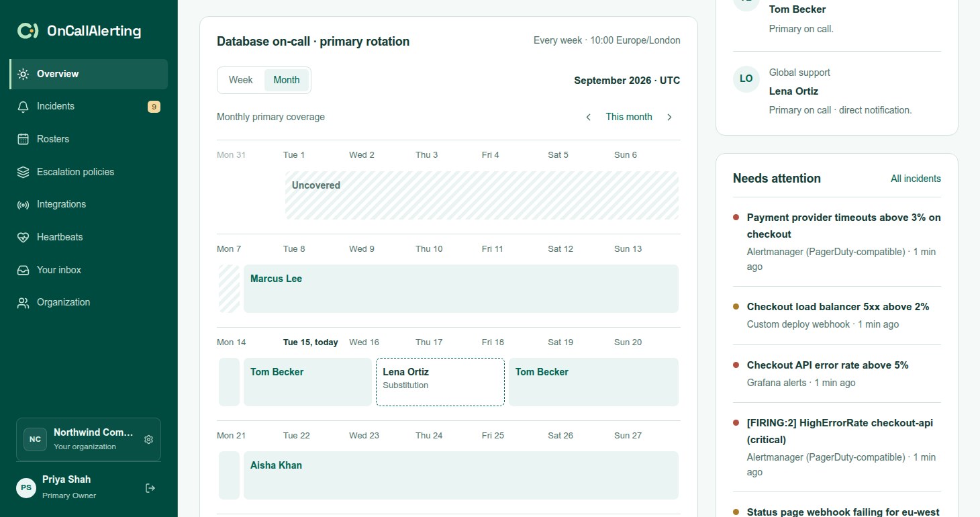
Task: Click the Organization people icon
Action: pos(23,303)
